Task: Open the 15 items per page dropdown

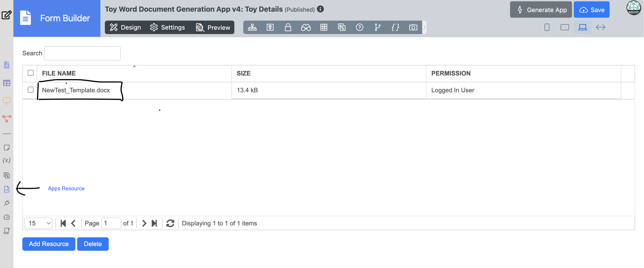Action: (x=38, y=223)
